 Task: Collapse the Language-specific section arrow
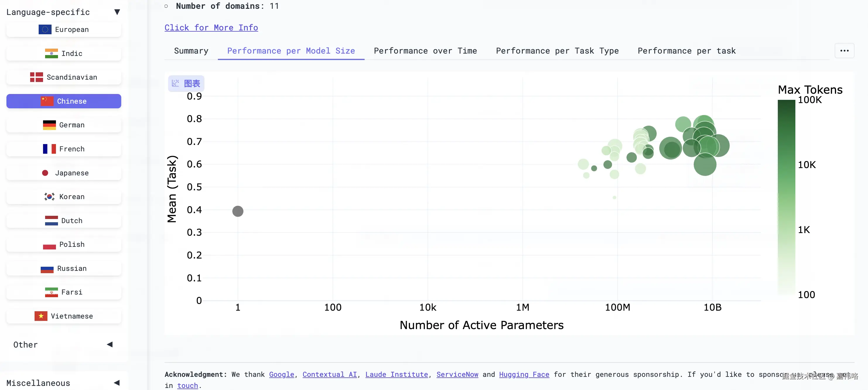pos(117,12)
